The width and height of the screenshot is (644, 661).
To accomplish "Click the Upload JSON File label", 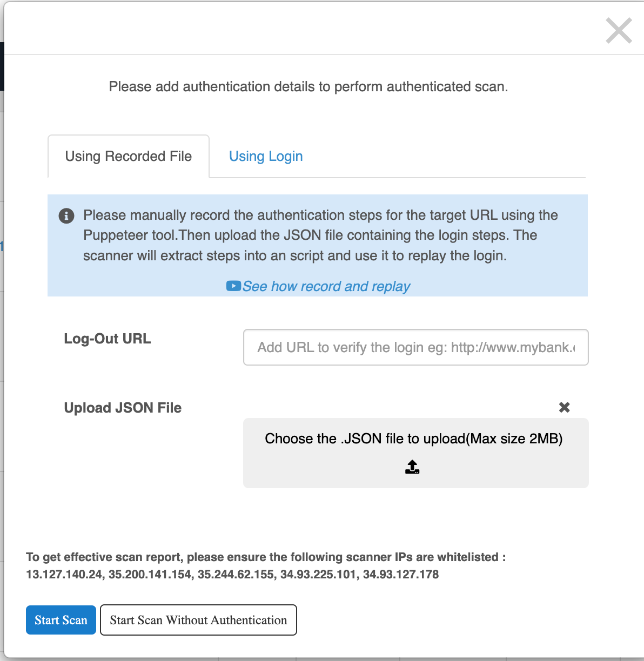I will [x=123, y=408].
